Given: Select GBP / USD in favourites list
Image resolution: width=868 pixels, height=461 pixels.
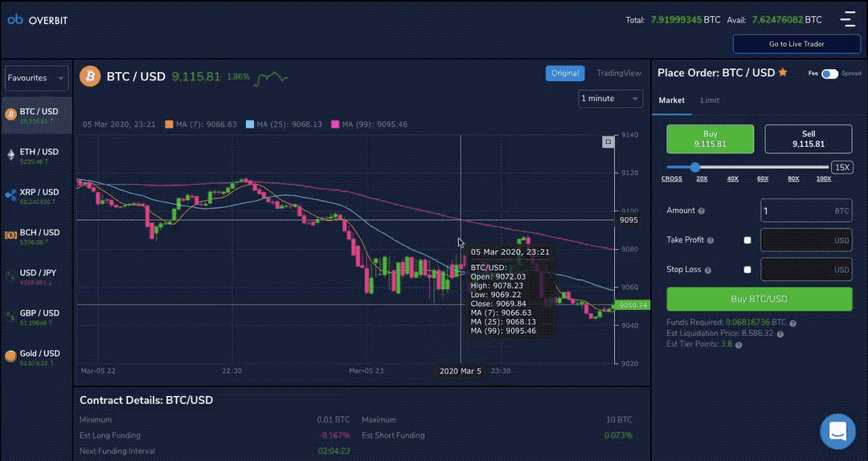Looking at the screenshot, I should point(37,317).
